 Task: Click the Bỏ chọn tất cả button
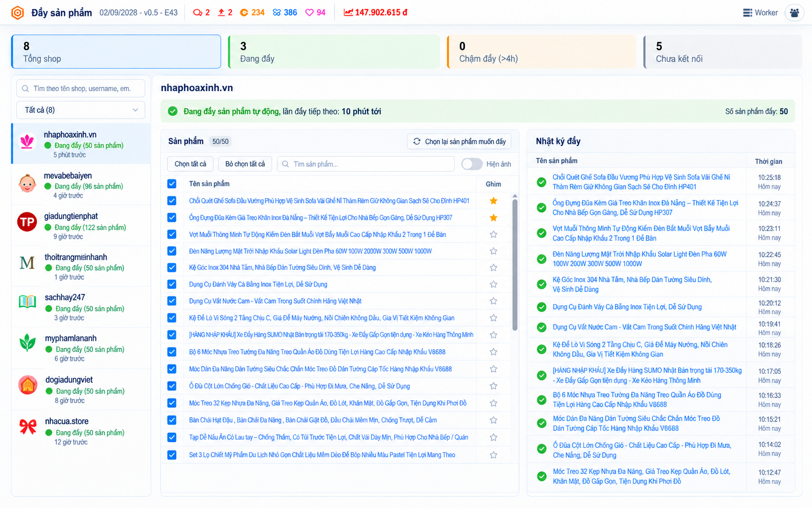point(245,164)
